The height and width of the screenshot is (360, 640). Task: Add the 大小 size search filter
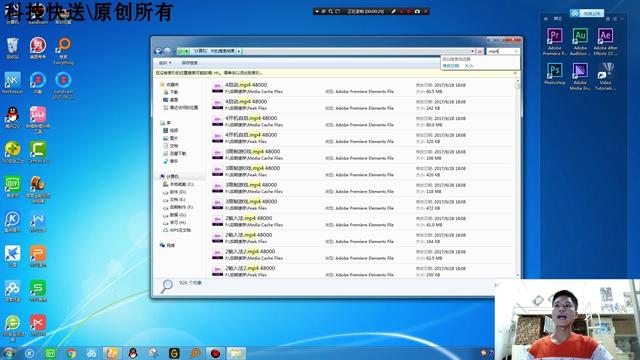coord(469,66)
